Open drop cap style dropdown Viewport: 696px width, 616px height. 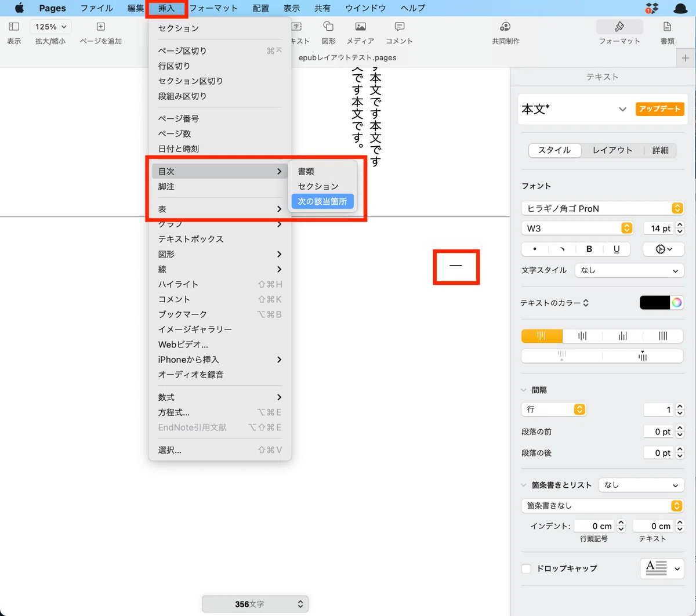pos(662,568)
